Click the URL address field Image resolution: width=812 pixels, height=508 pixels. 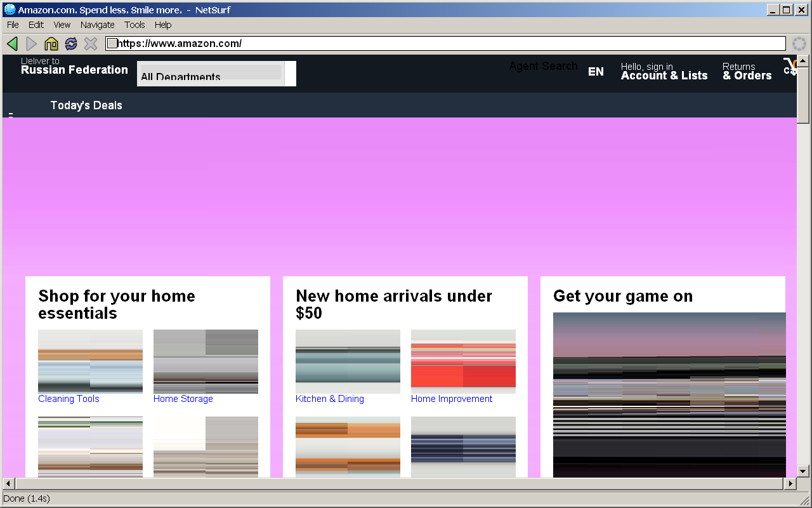[444, 44]
